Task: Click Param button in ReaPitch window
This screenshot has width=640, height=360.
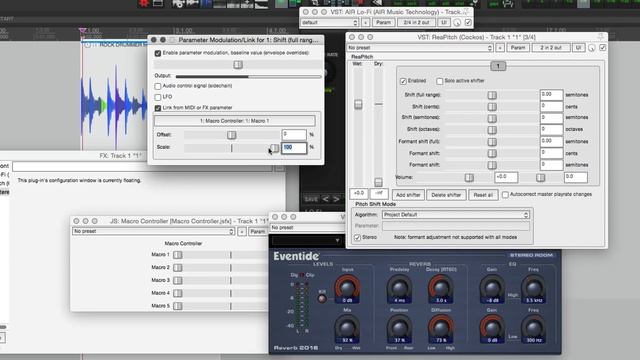Action: (518, 48)
